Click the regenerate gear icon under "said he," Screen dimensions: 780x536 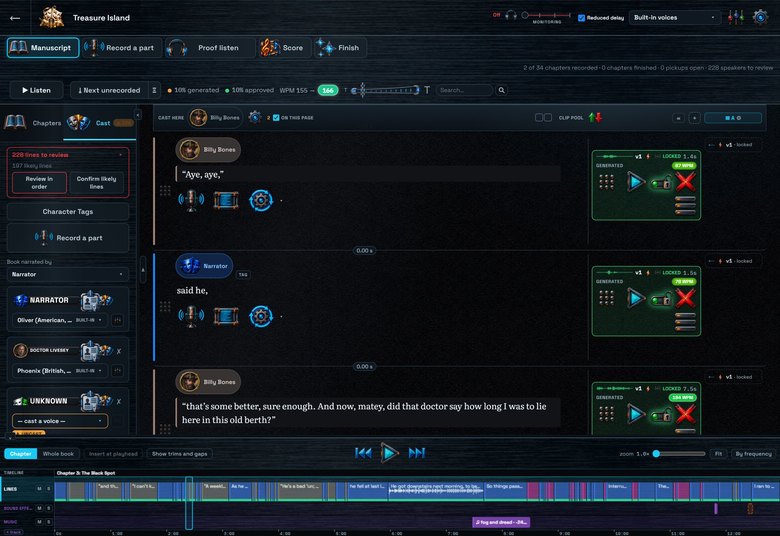point(261,316)
